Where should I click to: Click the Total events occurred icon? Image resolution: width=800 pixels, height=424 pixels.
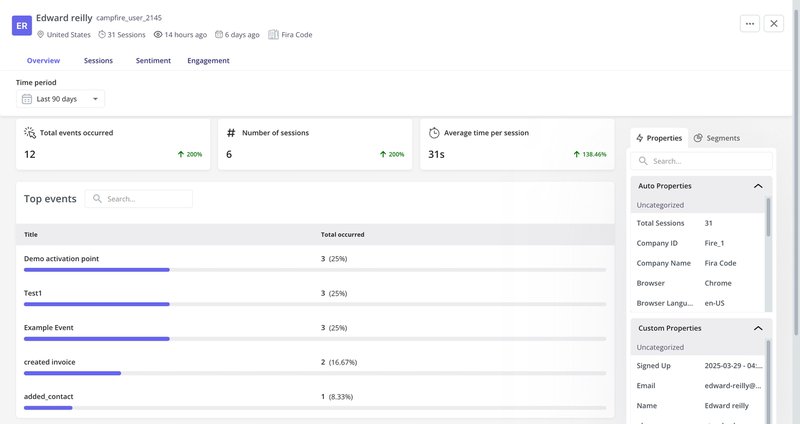pos(30,132)
